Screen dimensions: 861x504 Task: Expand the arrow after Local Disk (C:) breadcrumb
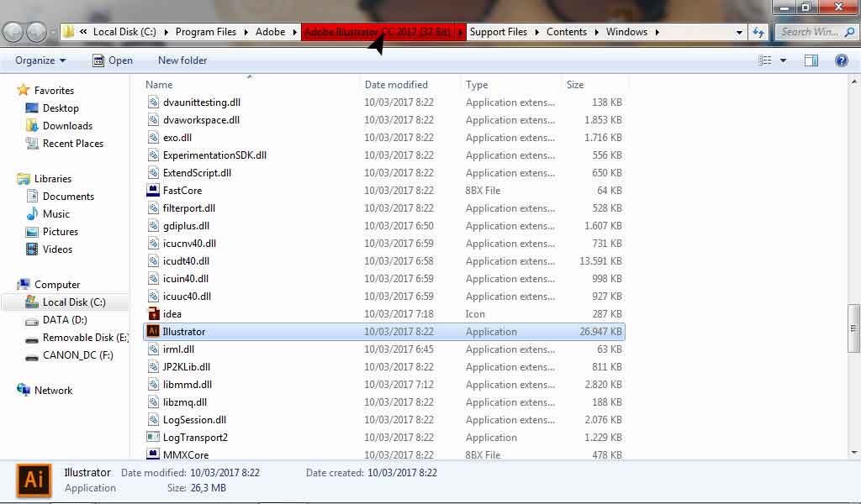coord(166,33)
